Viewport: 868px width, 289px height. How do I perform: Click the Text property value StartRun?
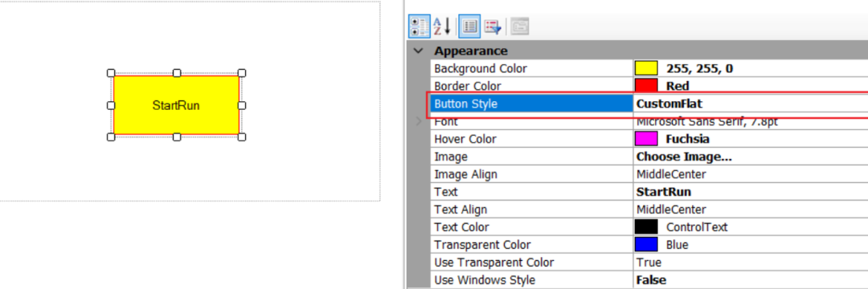(x=664, y=192)
